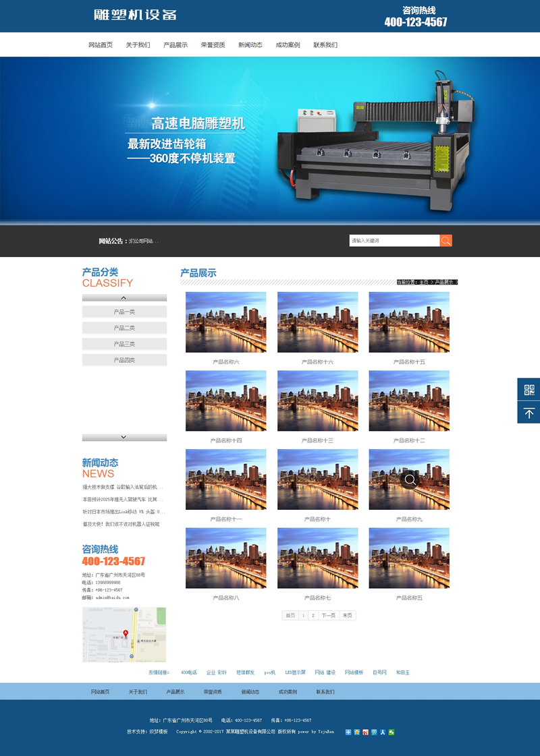
Task: Click the WeChat share icon in footer
Action: point(391,732)
